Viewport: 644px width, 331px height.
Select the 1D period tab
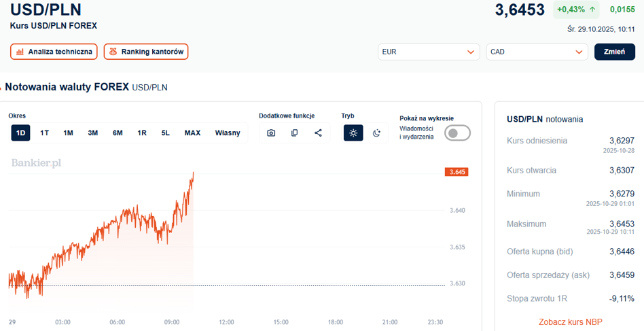point(20,133)
